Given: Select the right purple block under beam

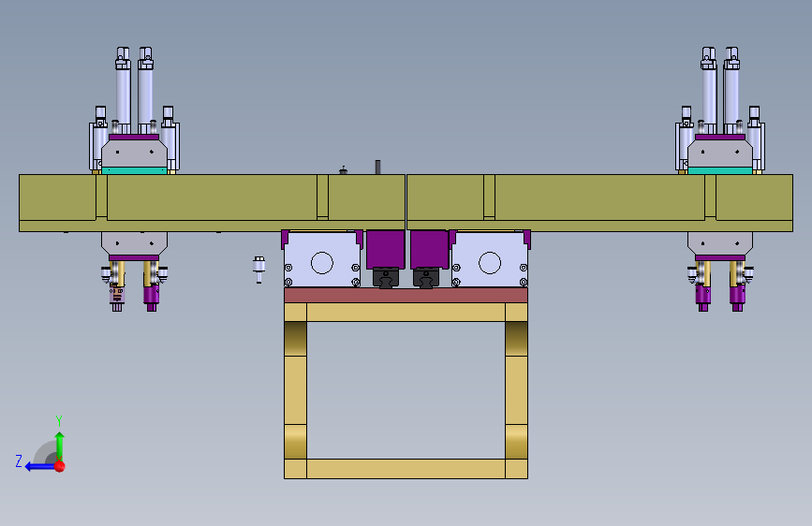Looking at the screenshot, I should 429,250.
